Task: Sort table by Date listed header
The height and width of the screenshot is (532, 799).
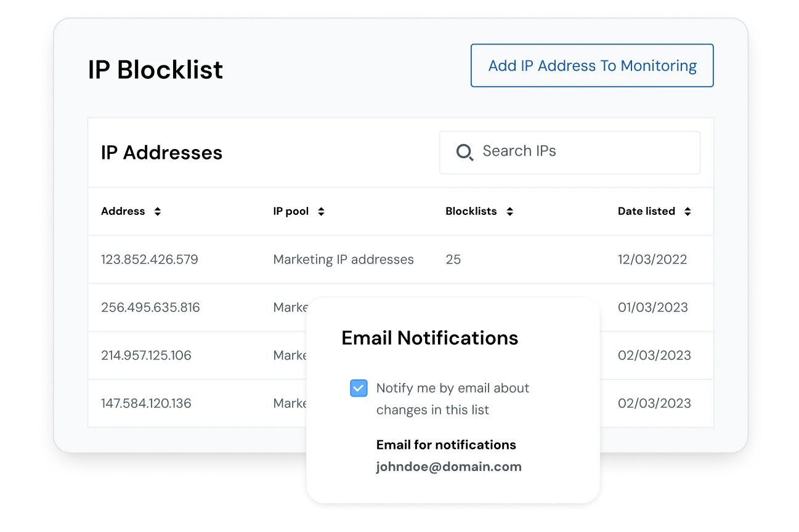Action: pos(646,211)
